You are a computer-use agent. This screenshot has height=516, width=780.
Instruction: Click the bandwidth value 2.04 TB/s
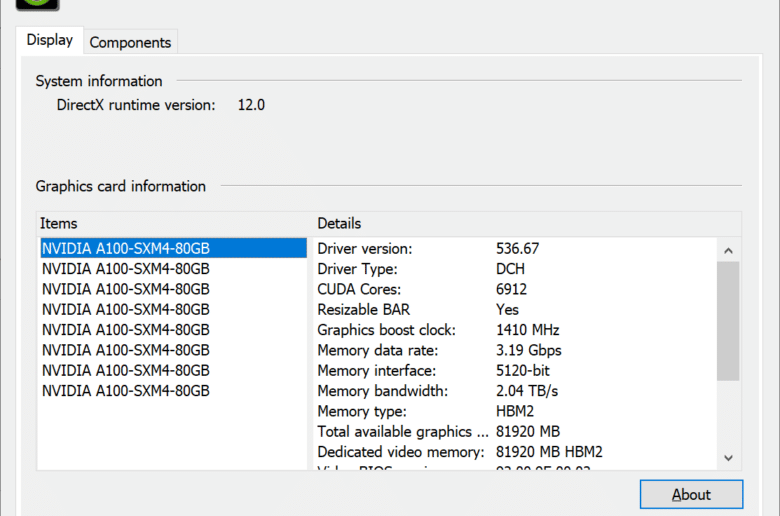(x=527, y=391)
